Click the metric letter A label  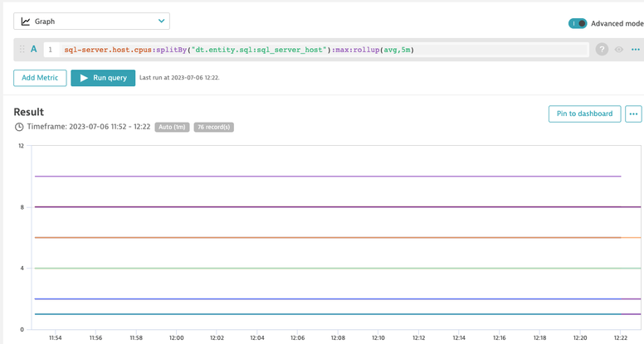coord(34,50)
